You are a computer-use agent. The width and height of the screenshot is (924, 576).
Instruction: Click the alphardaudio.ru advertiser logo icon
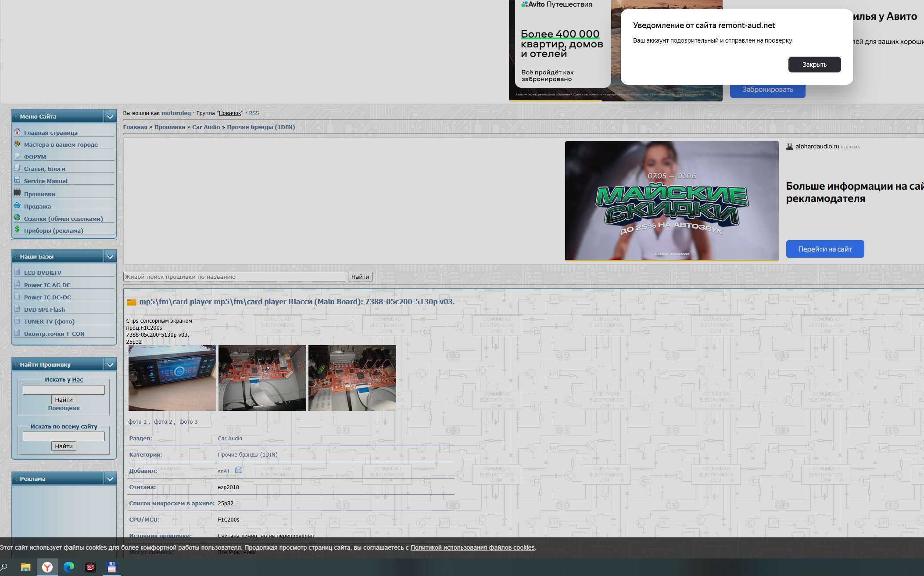coord(790,147)
